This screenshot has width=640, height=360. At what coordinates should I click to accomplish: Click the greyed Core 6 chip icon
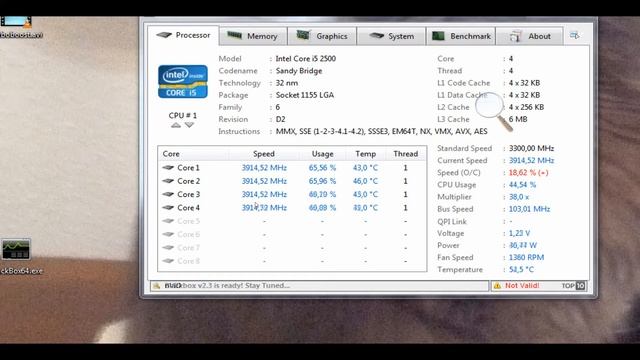(x=168, y=234)
